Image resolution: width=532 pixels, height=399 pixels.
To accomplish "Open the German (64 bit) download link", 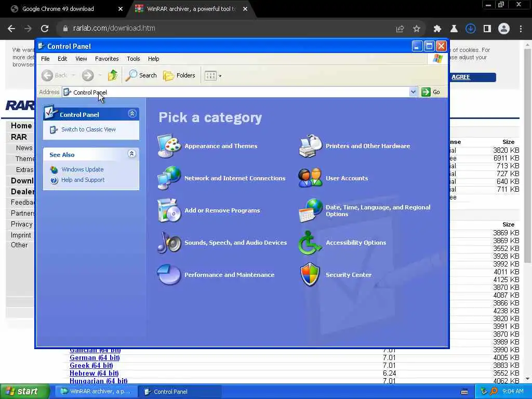I will 95,357.
